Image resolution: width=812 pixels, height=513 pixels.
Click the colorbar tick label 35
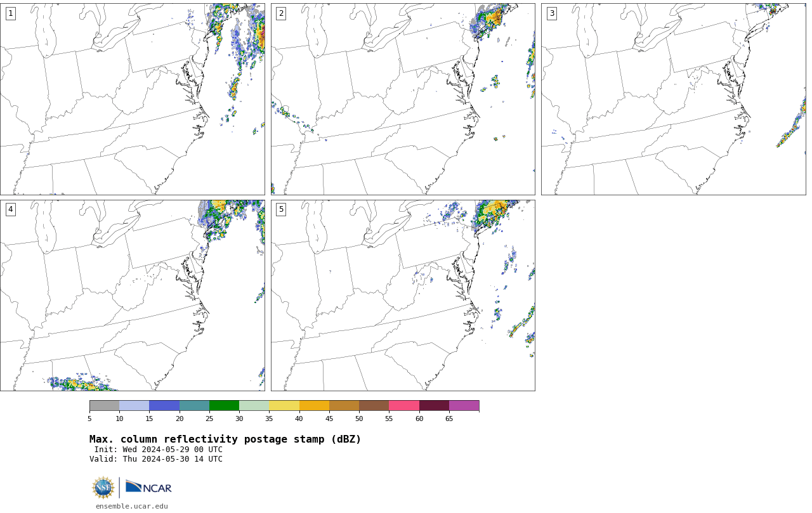coord(269,419)
